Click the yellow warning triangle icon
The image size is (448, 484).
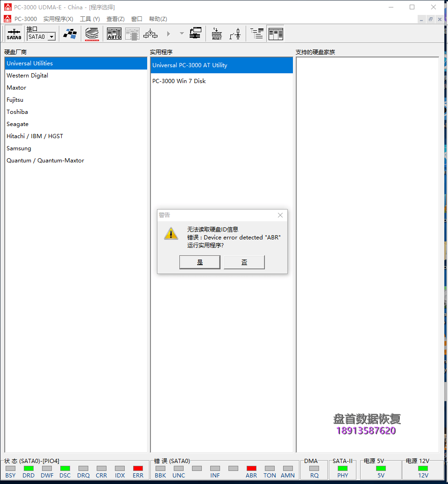pyautogui.click(x=171, y=233)
